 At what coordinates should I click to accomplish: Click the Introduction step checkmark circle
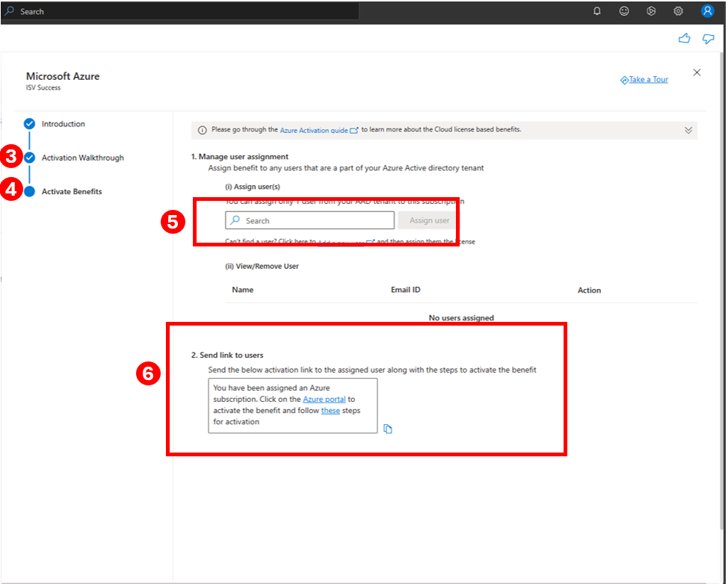[x=29, y=124]
